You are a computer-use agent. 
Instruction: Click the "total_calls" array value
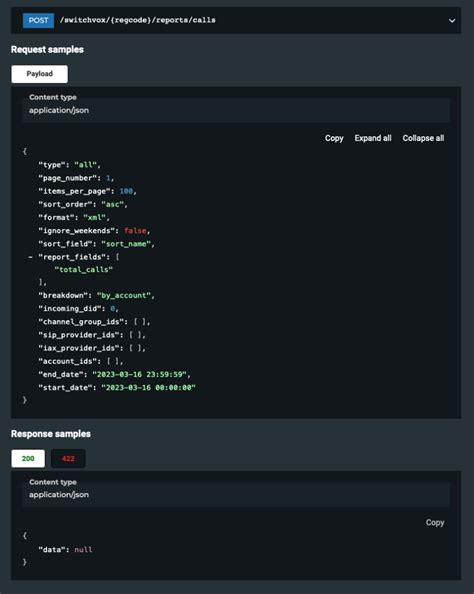pos(84,270)
